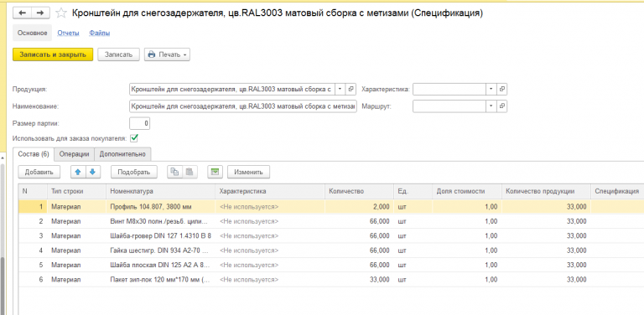Toggle the Использовать для заказа покупателя checkbox
Image resolution: width=644 pixels, height=315 pixels.
pos(134,138)
